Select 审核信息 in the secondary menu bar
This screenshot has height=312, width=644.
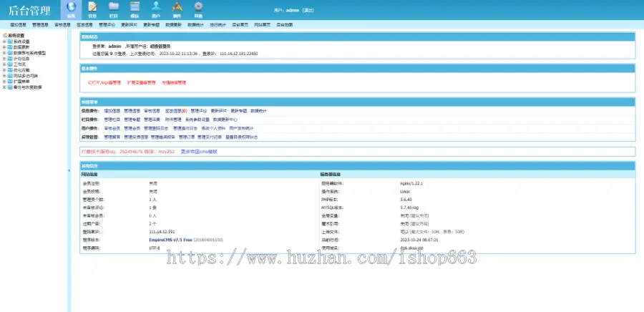(x=62, y=25)
